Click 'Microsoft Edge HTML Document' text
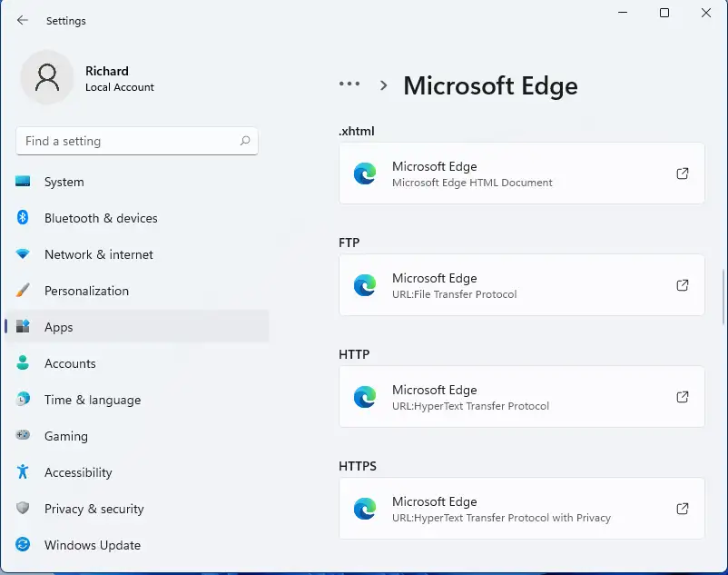The image size is (728, 575). (x=472, y=183)
